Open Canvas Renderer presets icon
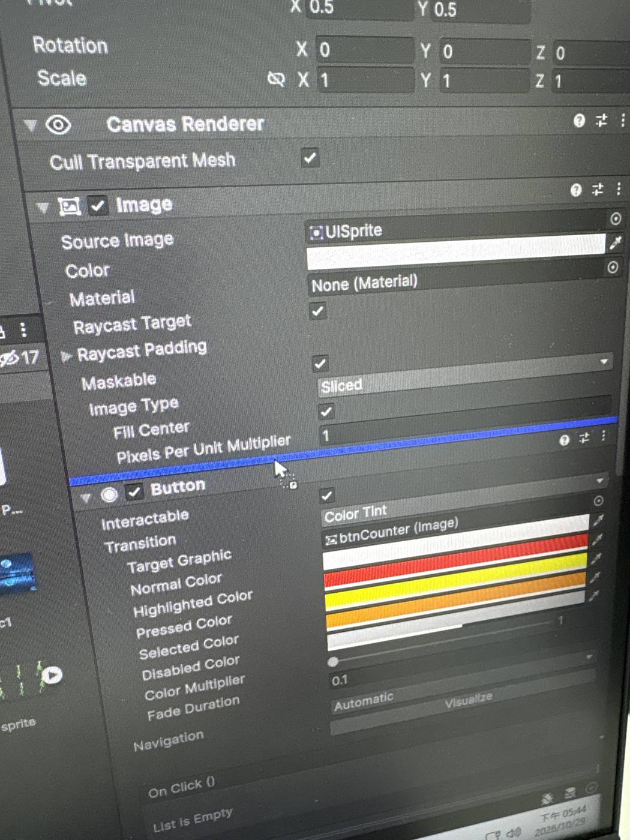Image resolution: width=630 pixels, height=840 pixels. [x=601, y=121]
